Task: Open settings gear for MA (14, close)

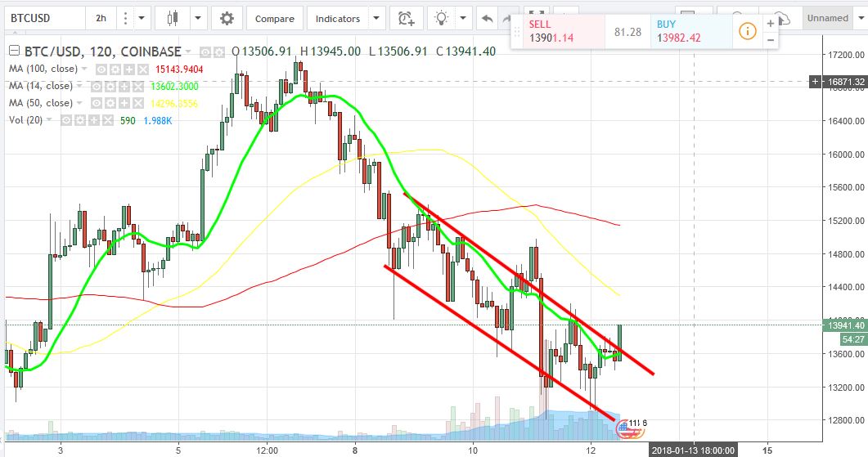Action: point(110,87)
